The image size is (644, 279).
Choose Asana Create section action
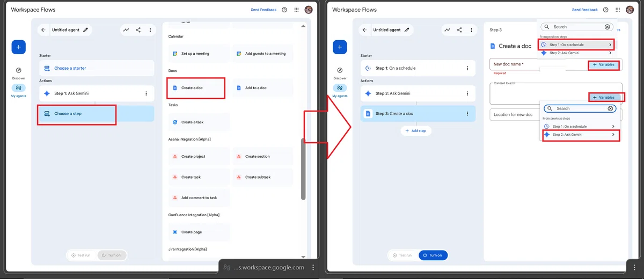tap(263, 157)
